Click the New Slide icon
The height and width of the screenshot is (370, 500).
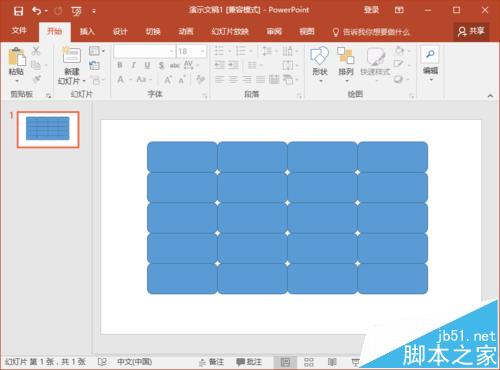point(72,55)
